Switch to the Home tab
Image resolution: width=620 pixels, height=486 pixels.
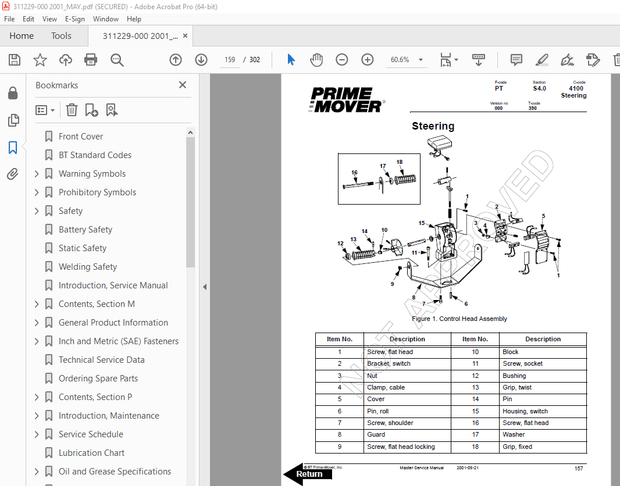click(21, 36)
